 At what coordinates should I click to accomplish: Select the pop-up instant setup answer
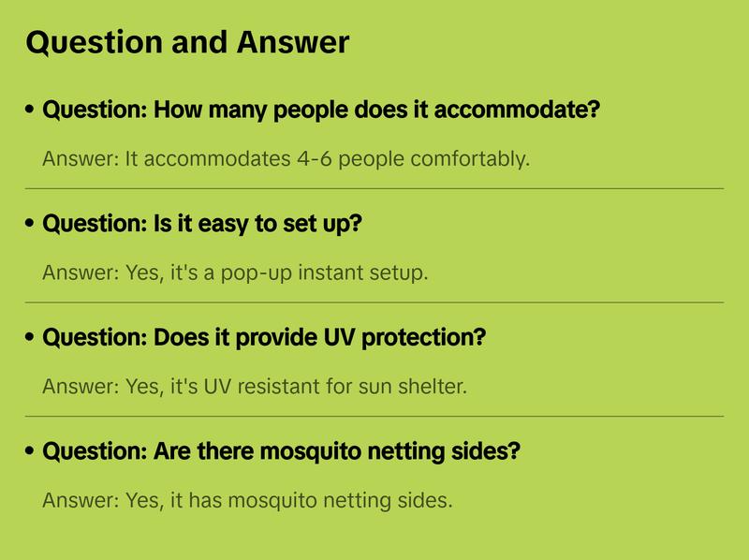click(235, 272)
